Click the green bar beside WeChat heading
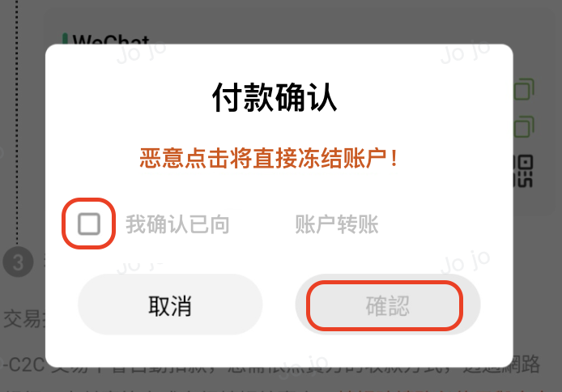Screen dimensions: 562x392 pyautogui.click(x=66, y=39)
